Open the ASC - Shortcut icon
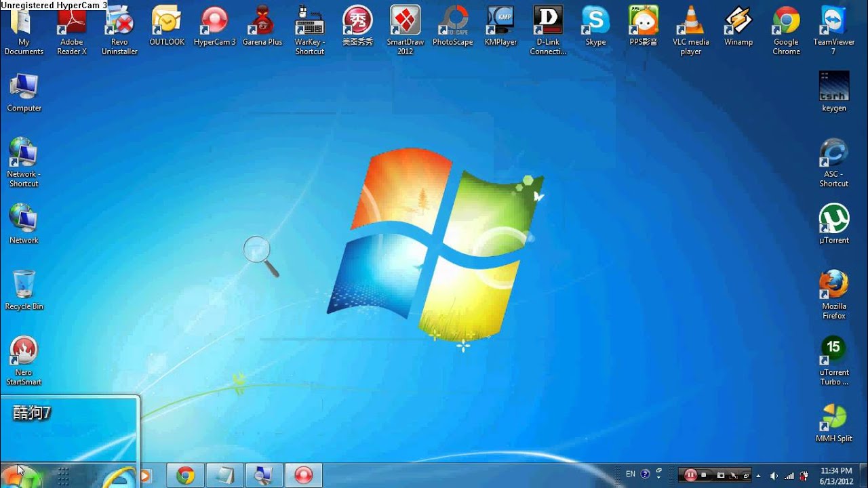Image resolution: width=868 pixels, height=488 pixels. 833,163
